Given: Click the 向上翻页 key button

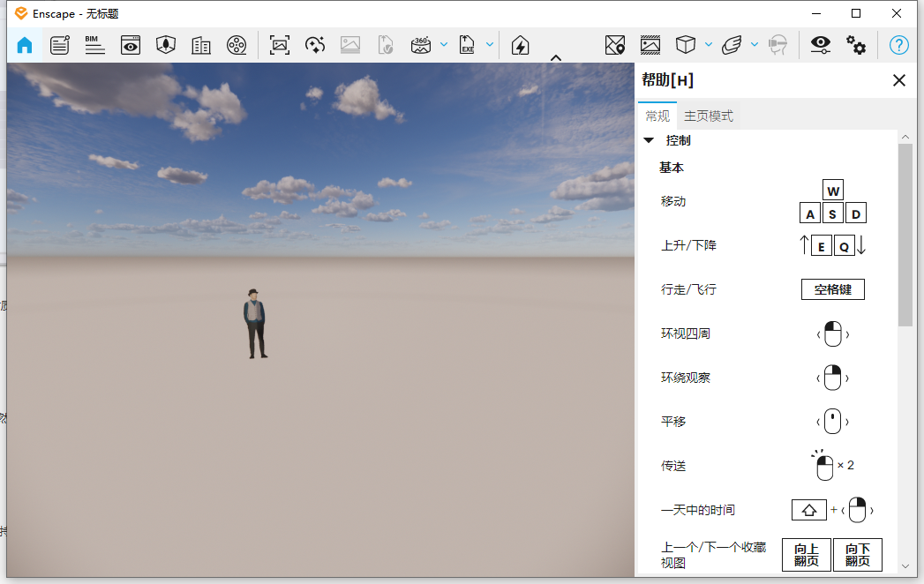Looking at the screenshot, I should click(x=806, y=555).
